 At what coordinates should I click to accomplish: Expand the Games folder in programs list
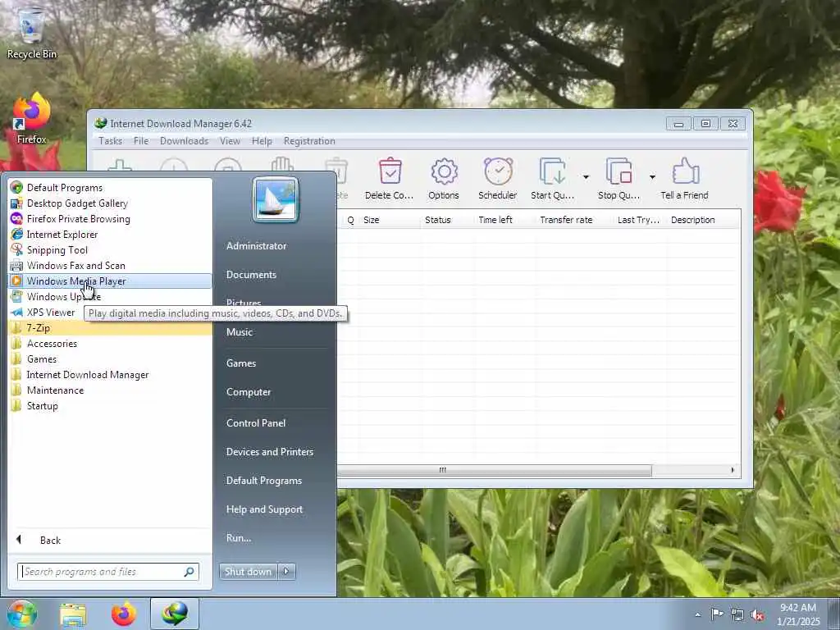(110, 359)
